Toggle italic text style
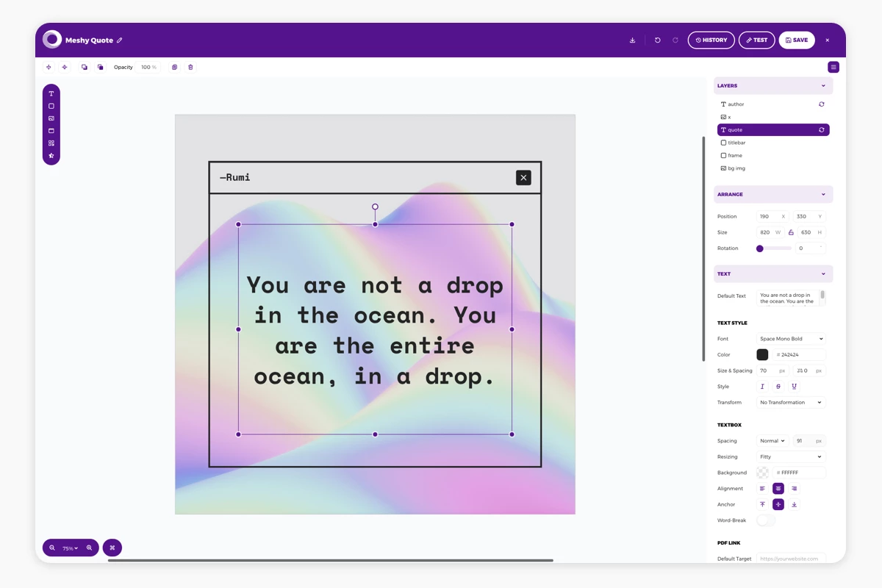This screenshot has width=882, height=588. click(x=762, y=387)
